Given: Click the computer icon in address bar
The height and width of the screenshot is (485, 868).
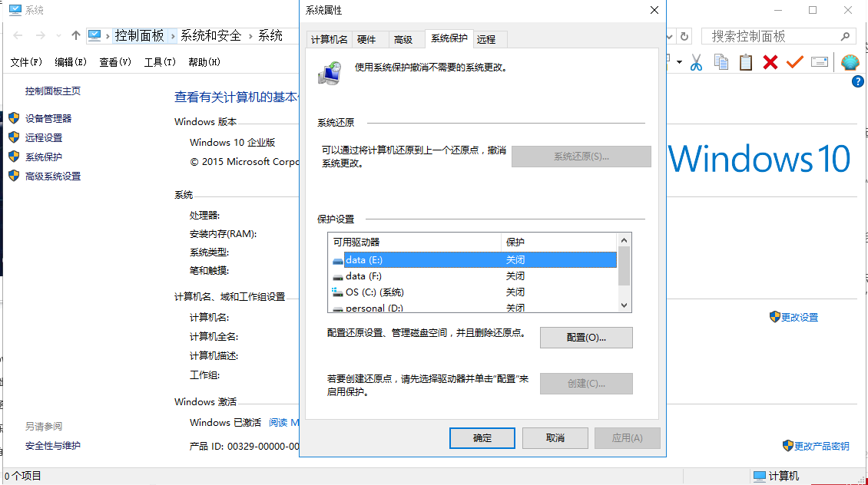Looking at the screenshot, I should coord(94,36).
